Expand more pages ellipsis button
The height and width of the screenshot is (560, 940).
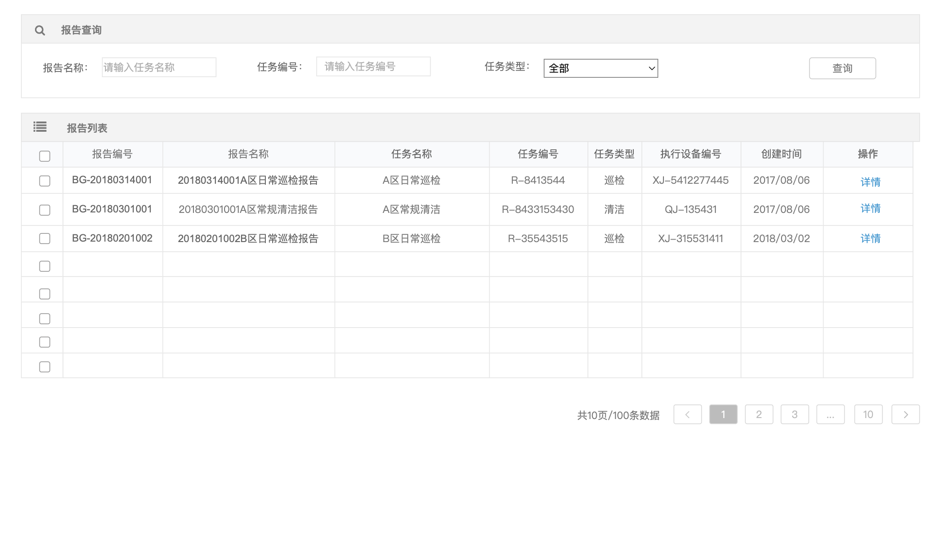(830, 415)
